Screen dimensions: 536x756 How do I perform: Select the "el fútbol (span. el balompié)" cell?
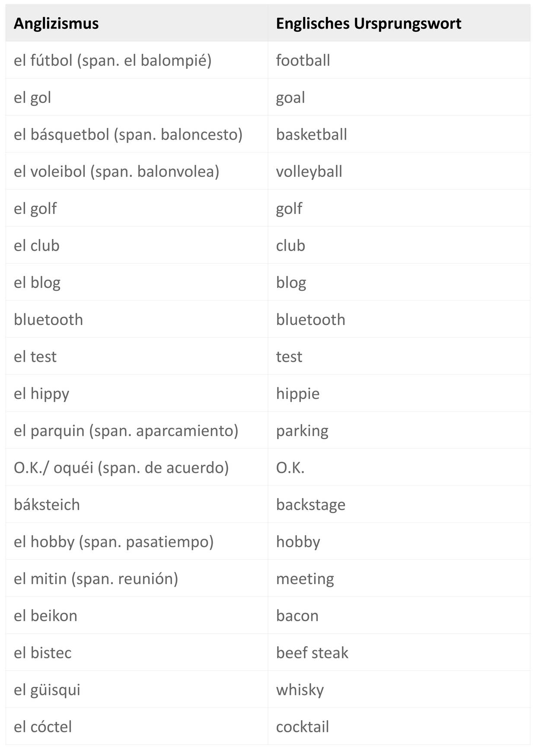112,61
